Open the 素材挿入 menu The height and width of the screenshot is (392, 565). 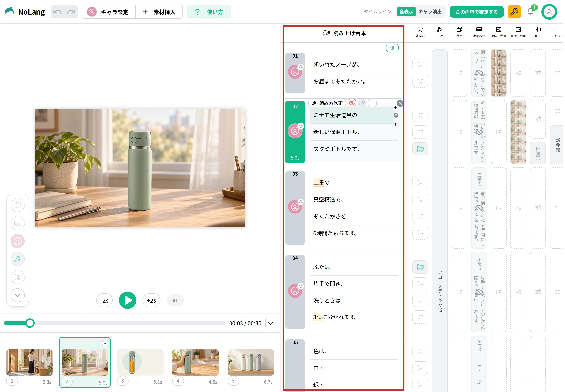point(159,12)
